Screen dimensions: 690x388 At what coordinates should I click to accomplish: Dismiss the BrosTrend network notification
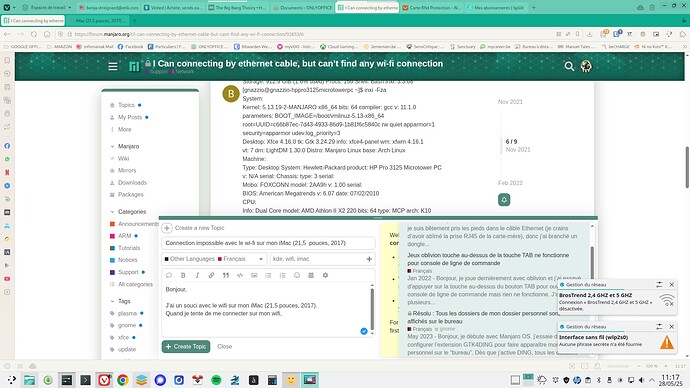[x=672, y=285]
